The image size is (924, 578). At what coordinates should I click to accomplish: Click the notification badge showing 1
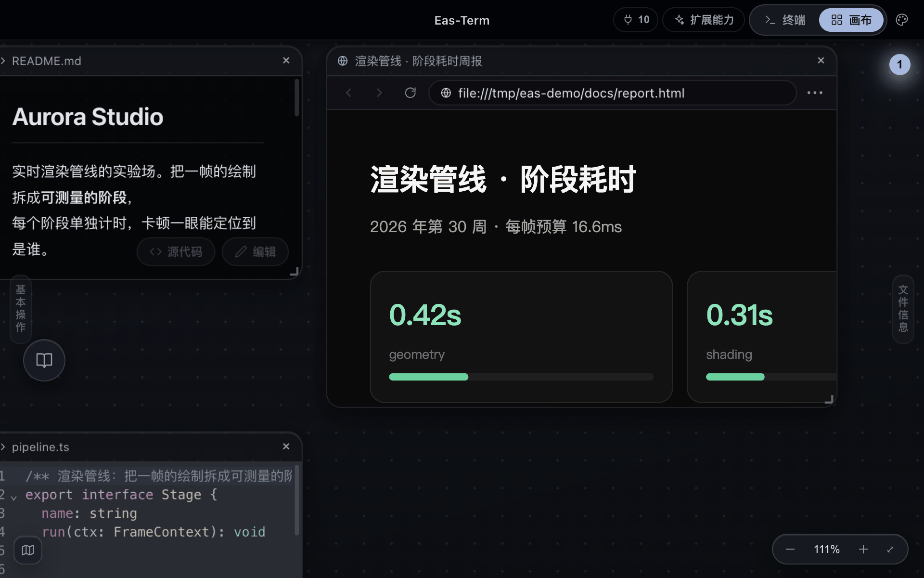[899, 65]
